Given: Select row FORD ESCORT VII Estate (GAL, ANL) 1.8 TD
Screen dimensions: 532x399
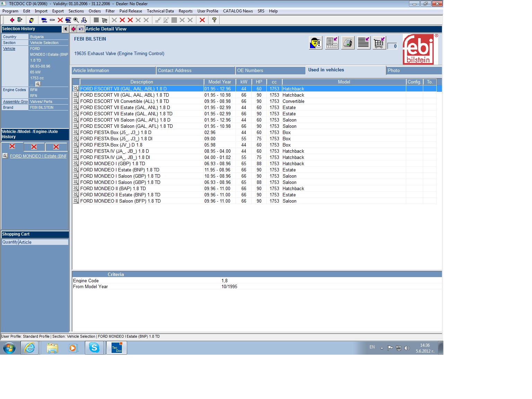Looking at the screenshot, I should [255, 114].
